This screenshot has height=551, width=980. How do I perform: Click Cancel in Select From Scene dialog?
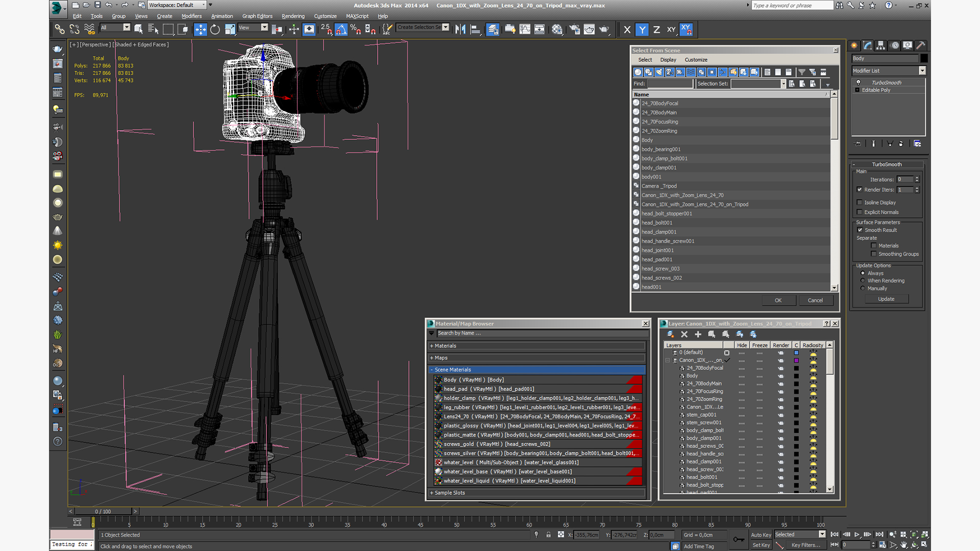point(815,300)
